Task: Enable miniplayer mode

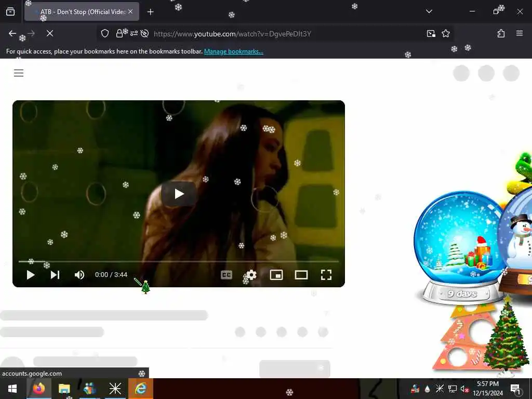Action: coord(276,275)
